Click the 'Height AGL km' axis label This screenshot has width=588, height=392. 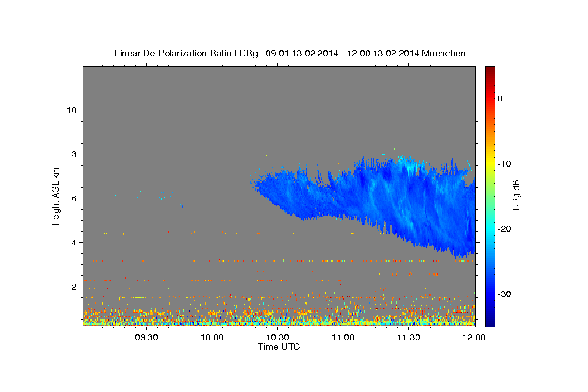(56, 196)
